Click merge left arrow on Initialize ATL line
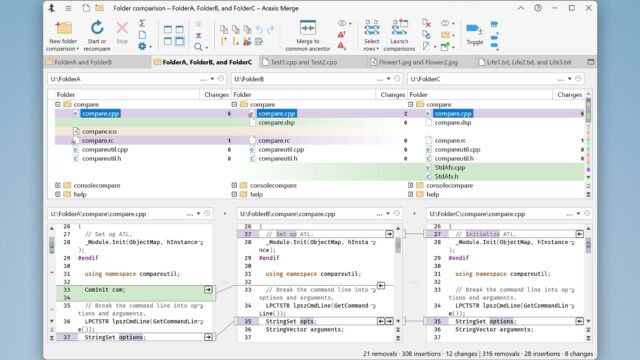 [580, 234]
